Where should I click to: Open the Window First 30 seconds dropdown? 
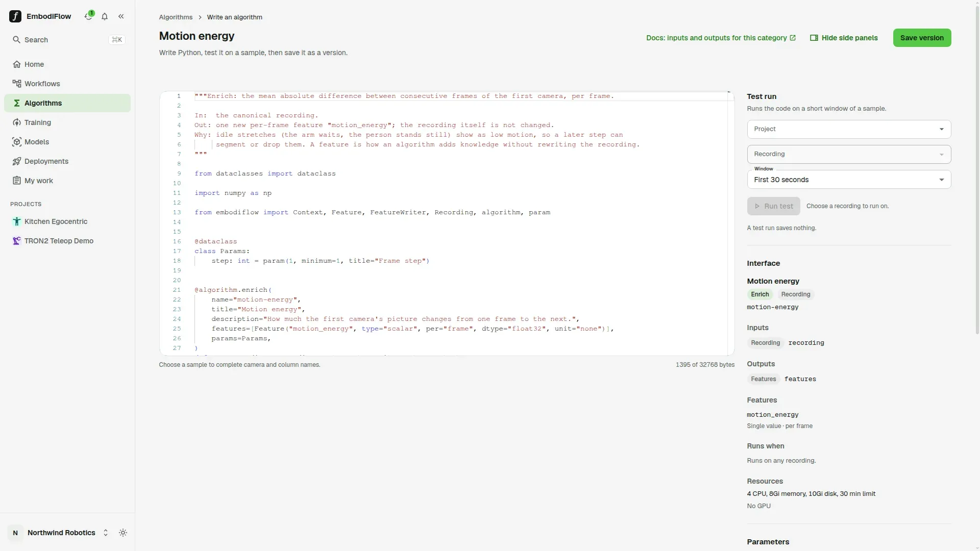[849, 180]
